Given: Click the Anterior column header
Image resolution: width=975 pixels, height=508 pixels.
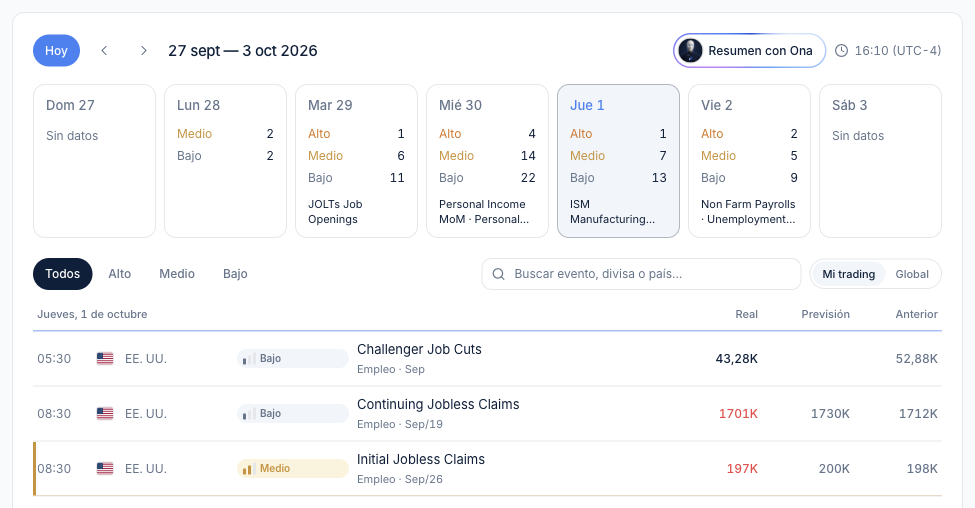Looking at the screenshot, I should point(917,314).
